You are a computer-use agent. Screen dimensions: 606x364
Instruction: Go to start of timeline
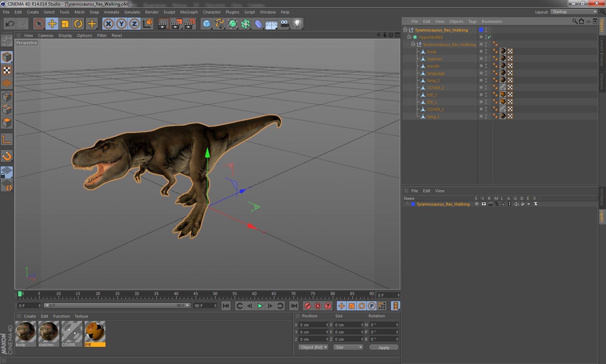[226, 306]
